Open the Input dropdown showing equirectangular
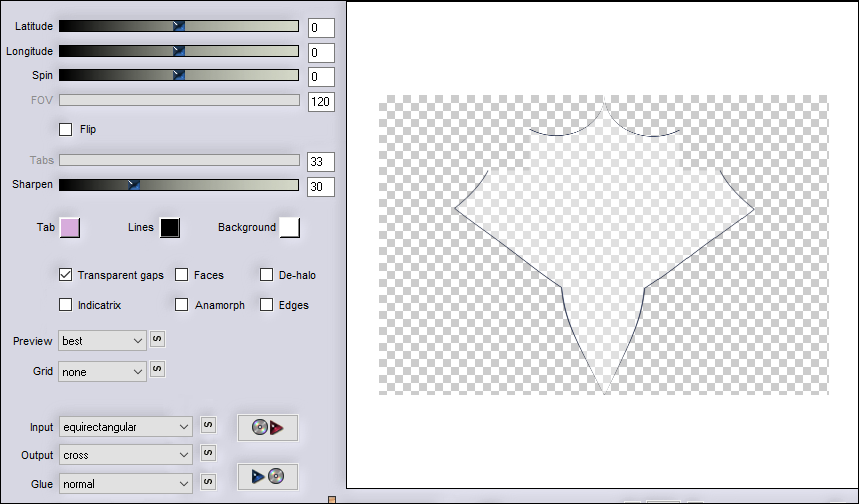Screen dimensions: 859x504 point(126,427)
